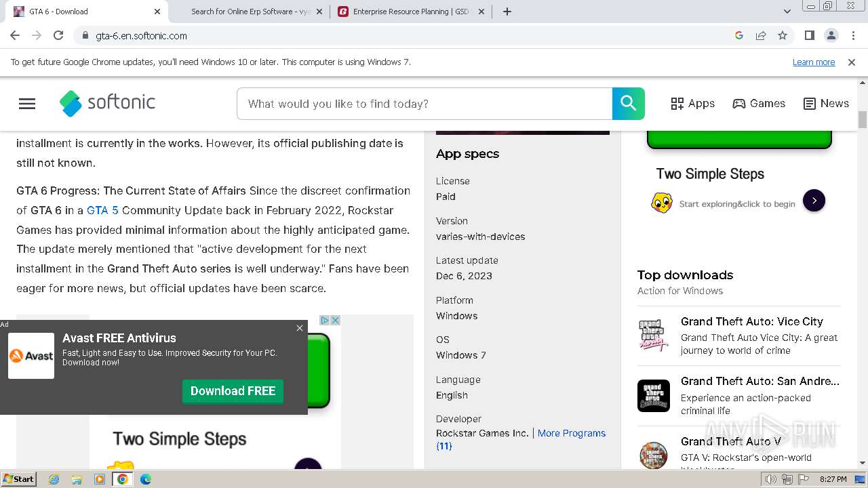The image size is (868, 488).
Task: Select the 'varies-with-devices' version text
Action: (x=480, y=237)
